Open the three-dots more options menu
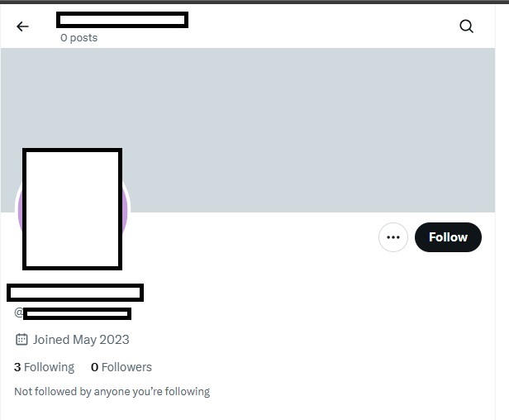Screen dimensions: 509x420 coord(393,237)
